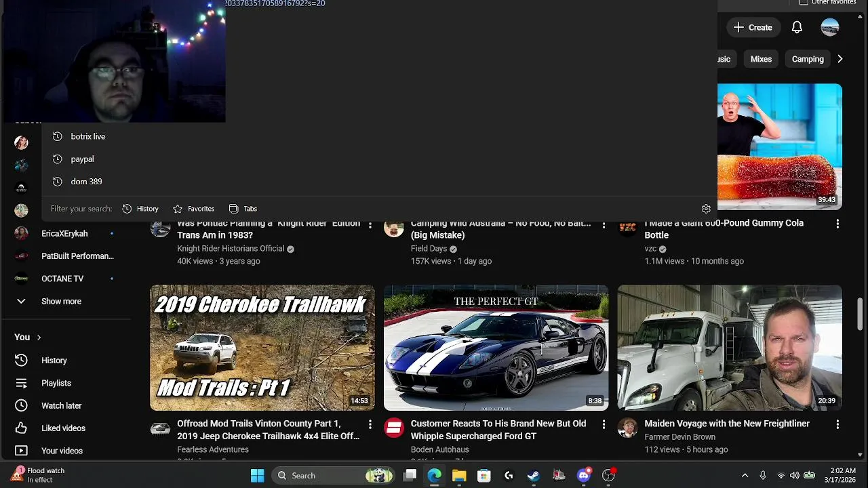Screen dimensions: 868x488
Task: Select the Mixes category chip
Action: [761, 59]
